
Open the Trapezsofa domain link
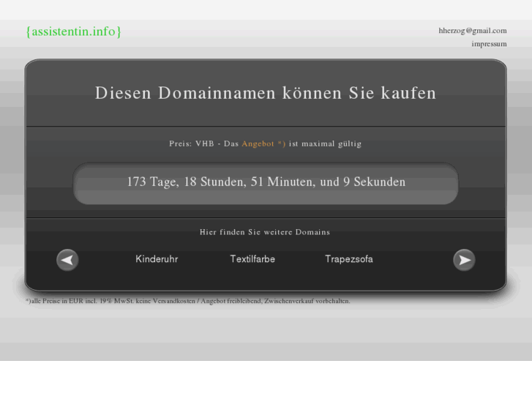[349, 259]
